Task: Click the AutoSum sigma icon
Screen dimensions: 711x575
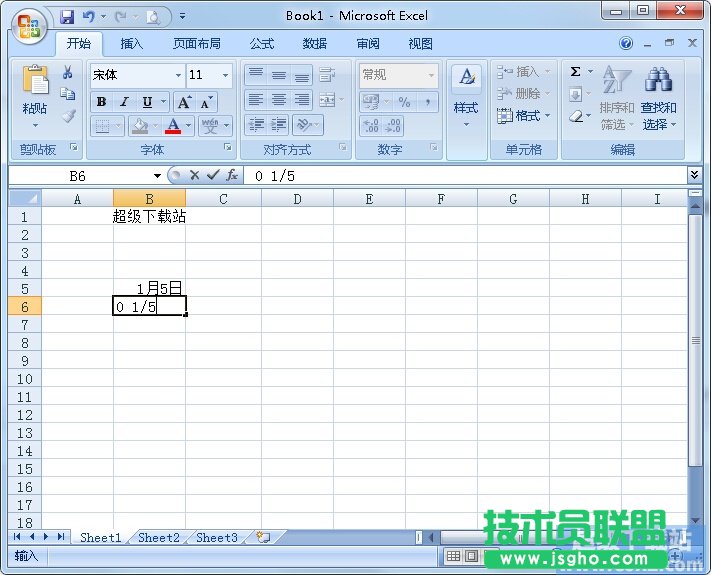Action: click(576, 72)
